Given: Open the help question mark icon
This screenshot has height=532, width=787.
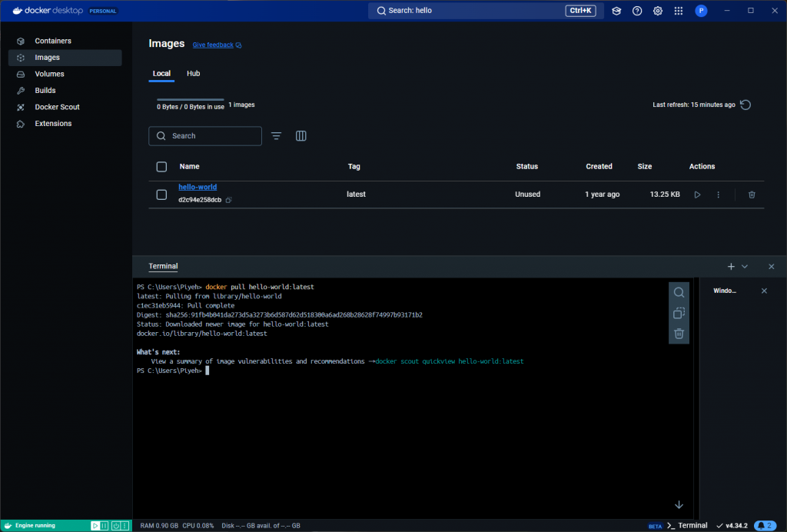Looking at the screenshot, I should (637, 11).
